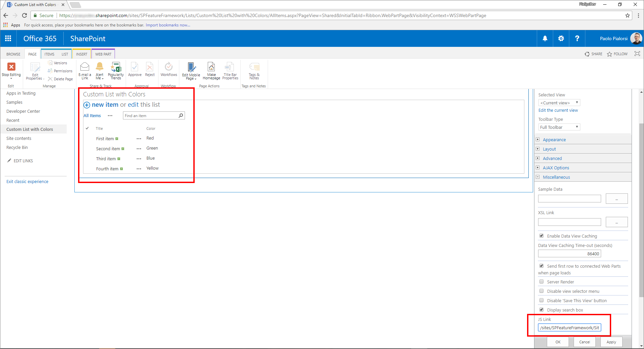Viewport: 644px width, 349px height.
Task: Click Delete Page in the ribbon
Action: tap(60, 79)
